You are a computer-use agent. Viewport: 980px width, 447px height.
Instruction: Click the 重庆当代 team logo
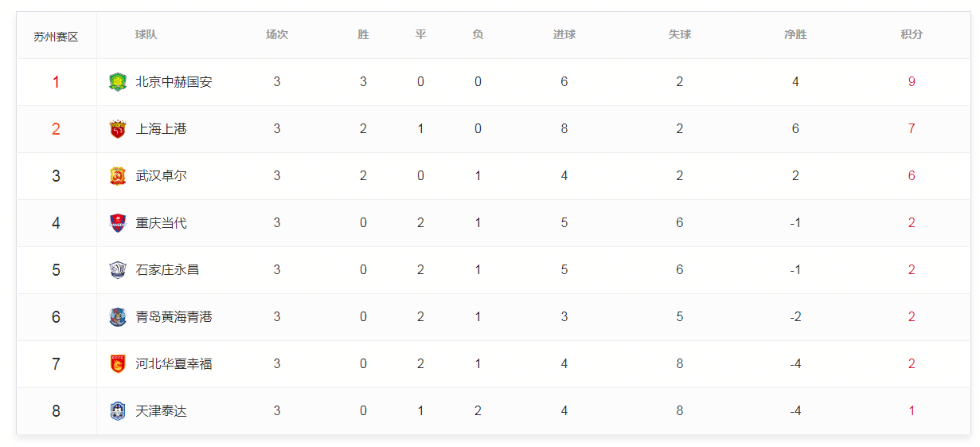click(x=118, y=223)
